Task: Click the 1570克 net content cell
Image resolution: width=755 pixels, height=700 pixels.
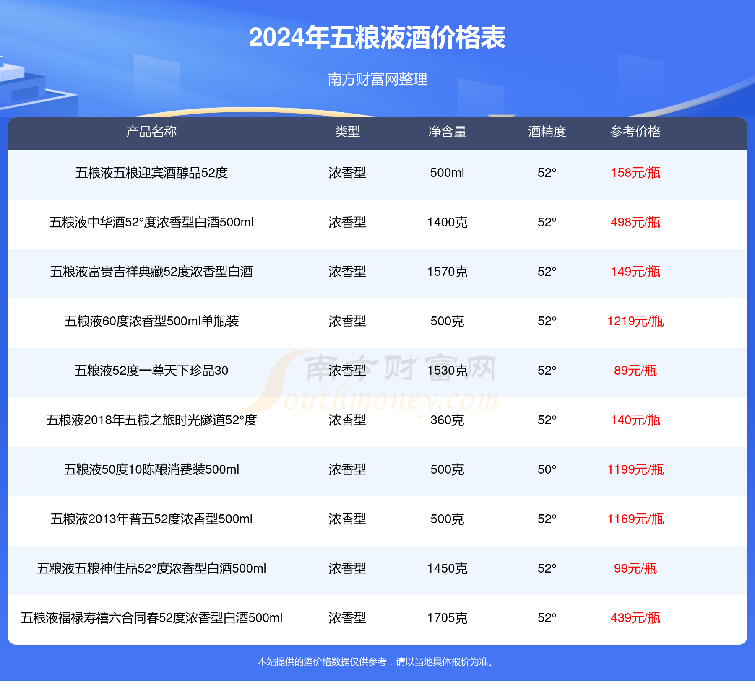Action: 447,272
